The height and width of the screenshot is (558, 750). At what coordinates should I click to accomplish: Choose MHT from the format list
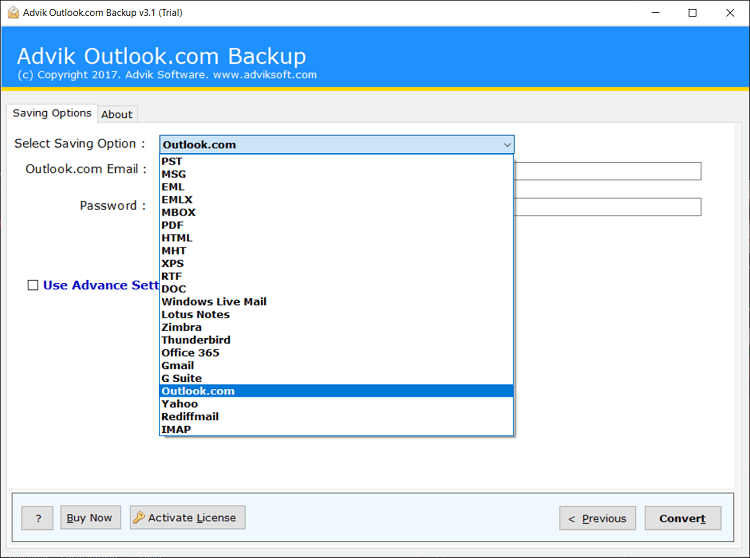(336, 251)
